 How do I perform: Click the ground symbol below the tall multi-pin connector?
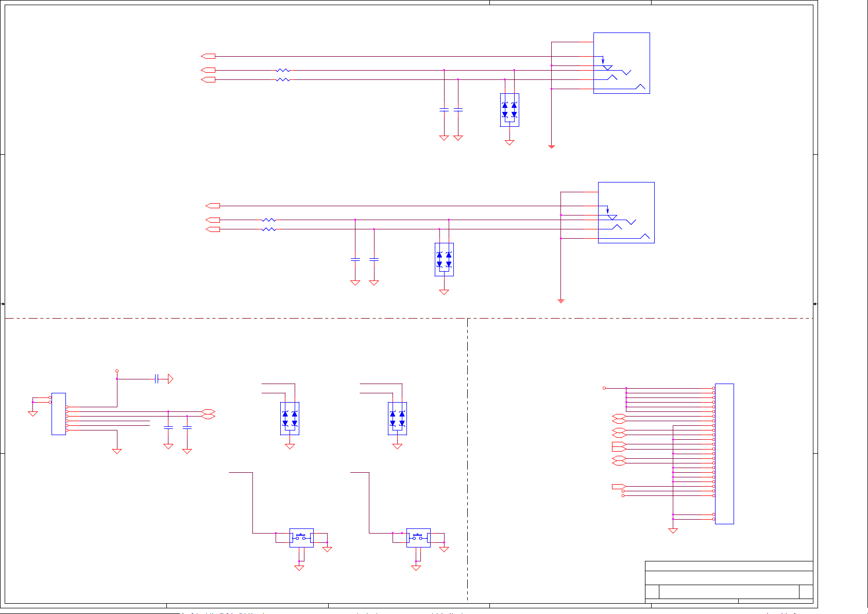click(673, 530)
